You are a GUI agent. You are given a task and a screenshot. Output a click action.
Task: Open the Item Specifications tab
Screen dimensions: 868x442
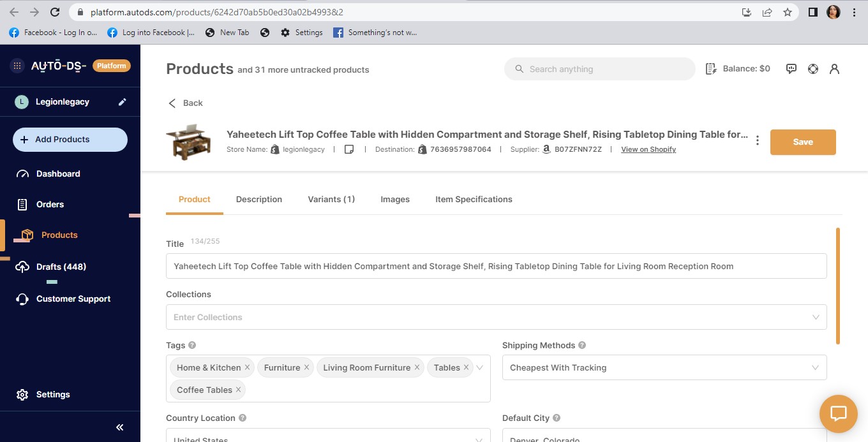click(474, 199)
